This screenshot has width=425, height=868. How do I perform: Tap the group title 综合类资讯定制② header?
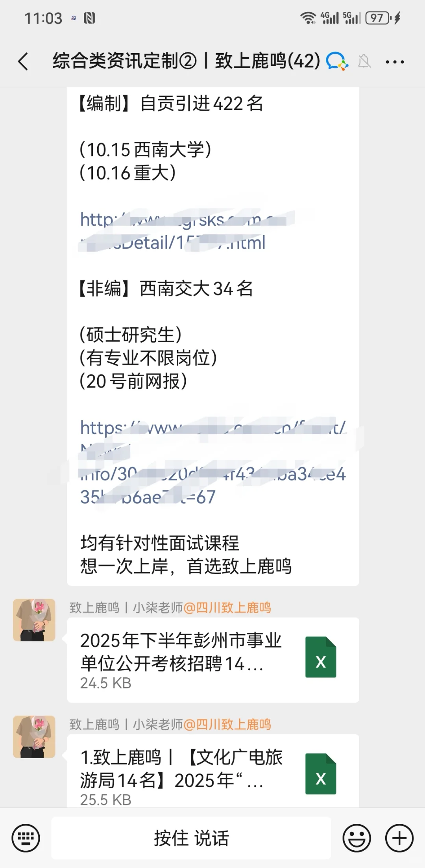pos(187,61)
